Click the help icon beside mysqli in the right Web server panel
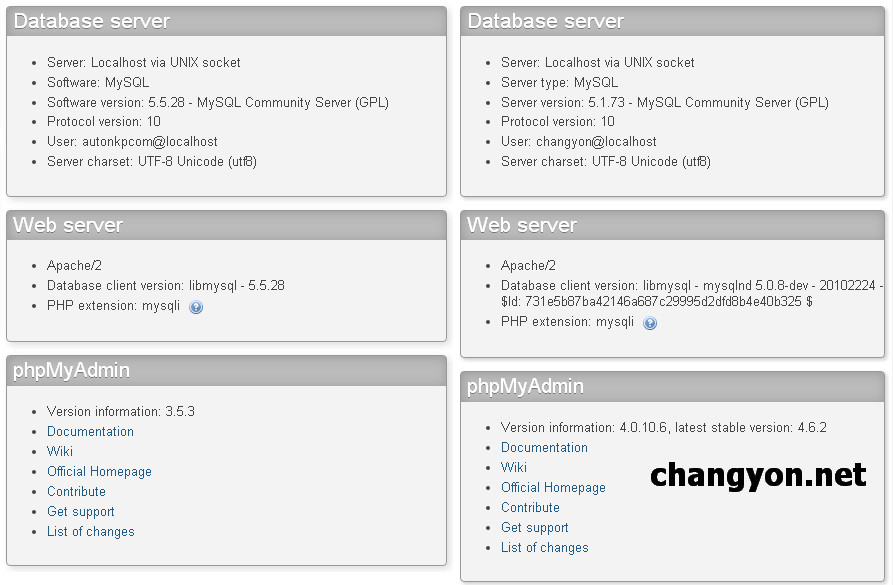 [650, 323]
